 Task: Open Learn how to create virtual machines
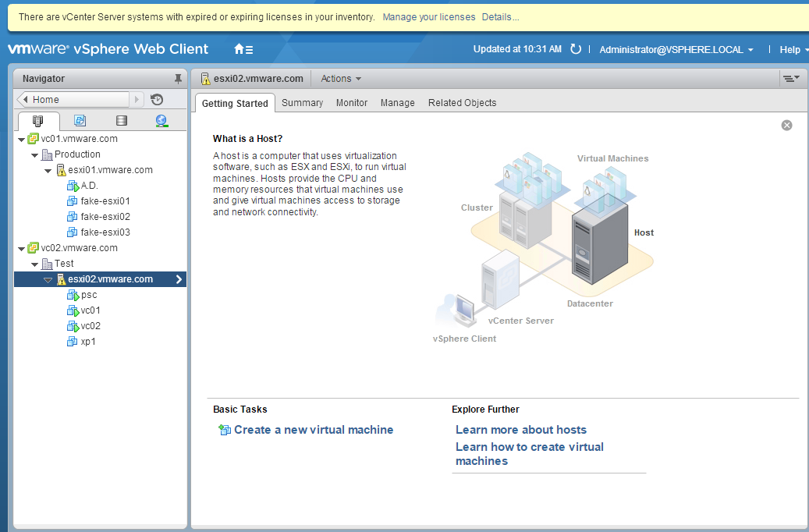pos(530,454)
